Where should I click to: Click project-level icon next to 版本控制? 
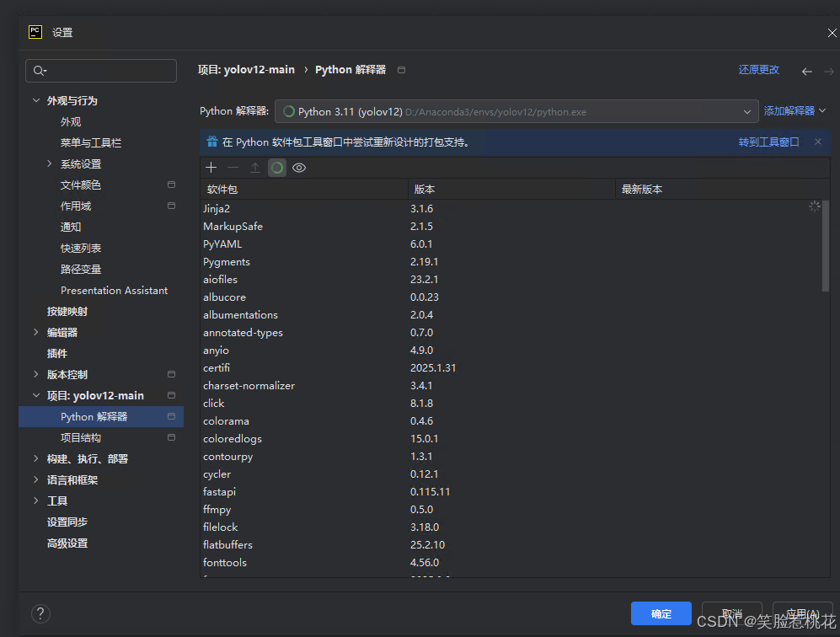tap(171, 374)
